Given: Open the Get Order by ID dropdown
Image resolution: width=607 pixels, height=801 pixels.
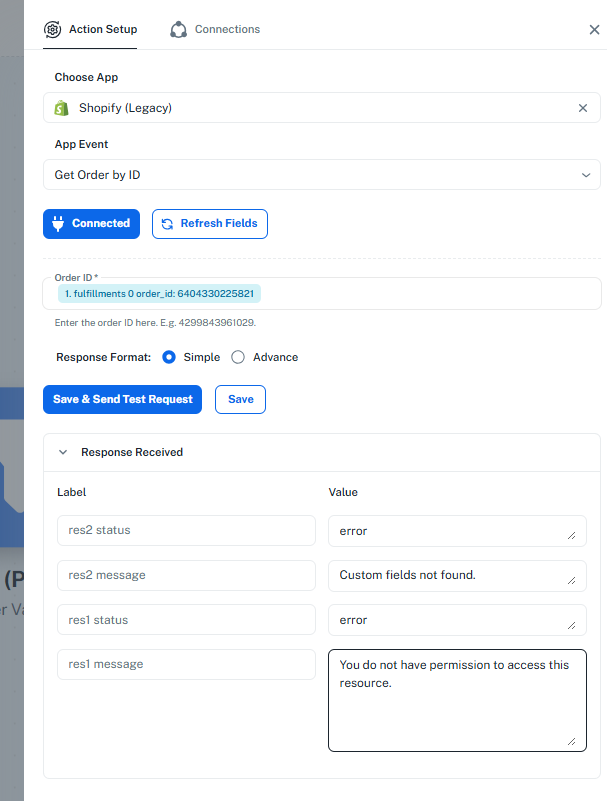Looking at the screenshot, I should click(322, 175).
